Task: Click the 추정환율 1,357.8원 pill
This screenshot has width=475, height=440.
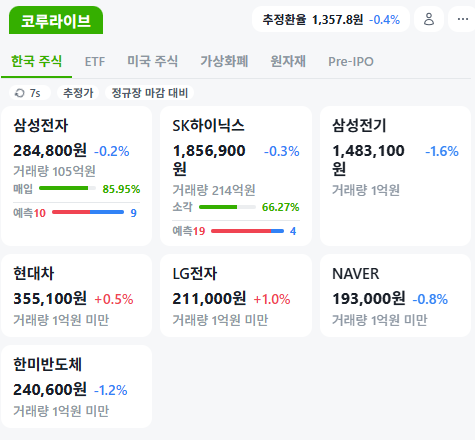Action: point(331,19)
